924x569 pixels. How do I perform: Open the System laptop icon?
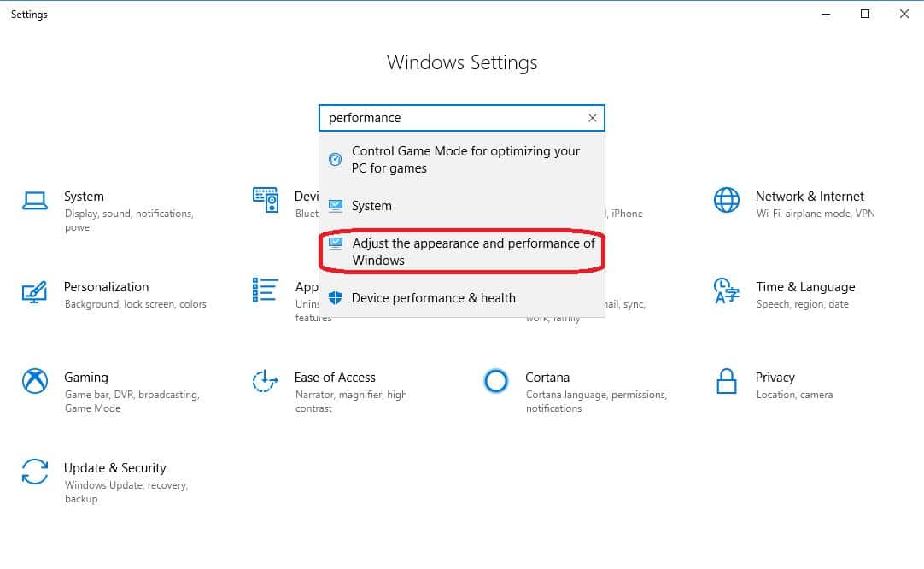35,201
